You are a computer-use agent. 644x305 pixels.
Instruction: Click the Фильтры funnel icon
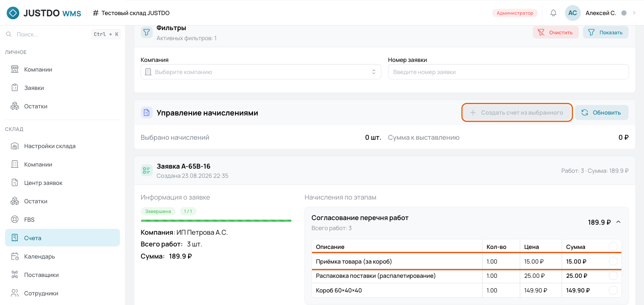point(146,32)
